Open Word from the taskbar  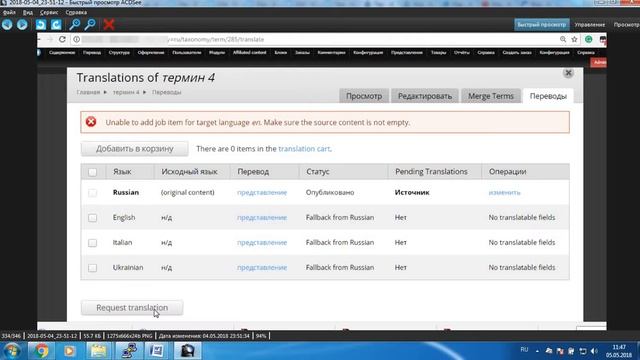coord(157,351)
